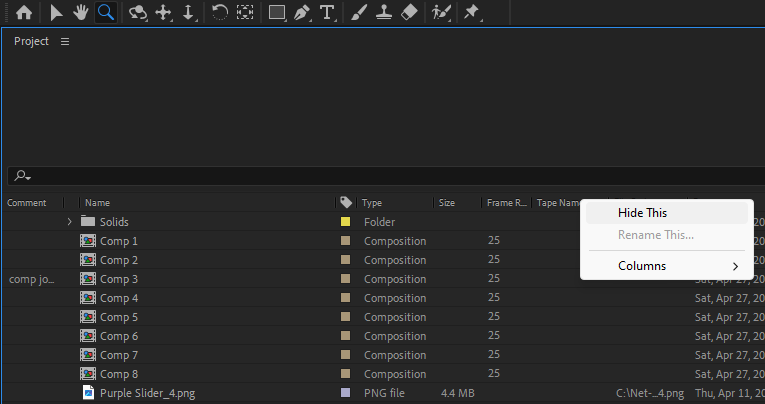Select the Pan camera tool
The width and height of the screenshot is (765, 404).
pyautogui.click(x=163, y=13)
